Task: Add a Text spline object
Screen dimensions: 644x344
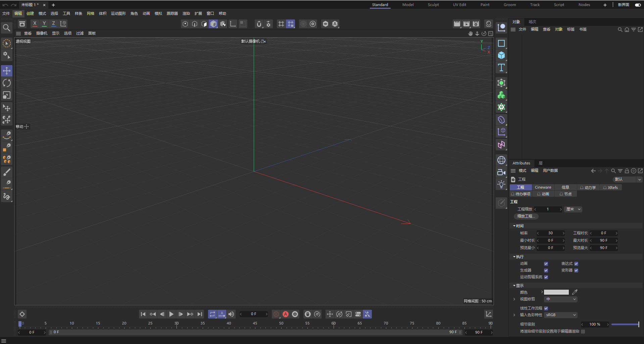Action: [501, 67]
